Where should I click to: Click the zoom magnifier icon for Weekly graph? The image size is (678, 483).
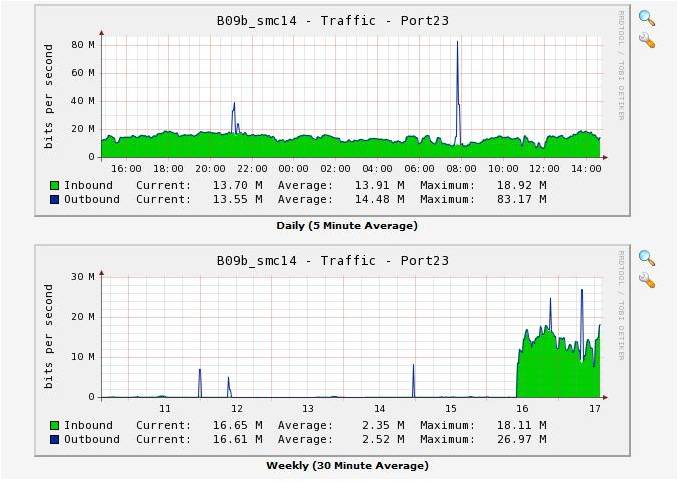pos(646,258)
